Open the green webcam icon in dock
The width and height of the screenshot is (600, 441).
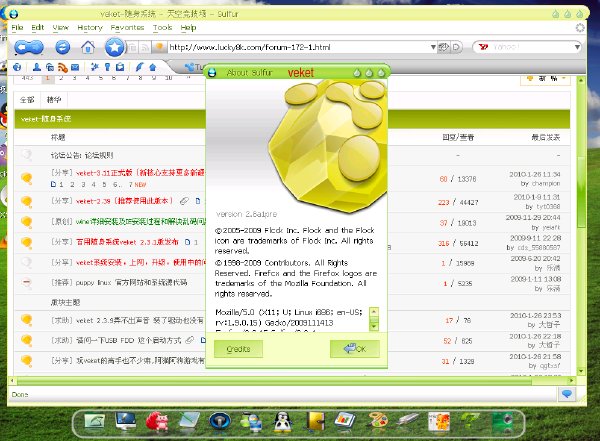502,422
